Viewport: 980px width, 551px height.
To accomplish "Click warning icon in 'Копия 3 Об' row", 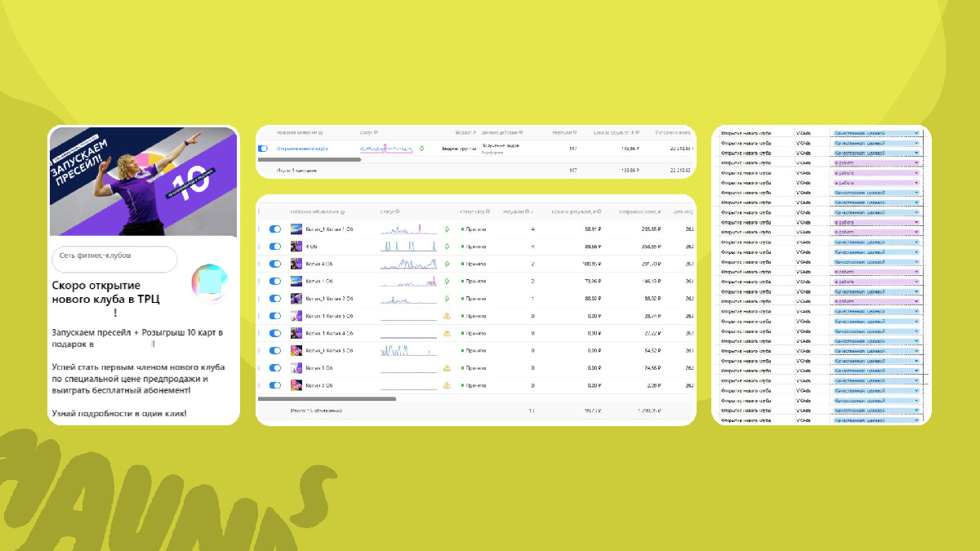I will (447, 385).
